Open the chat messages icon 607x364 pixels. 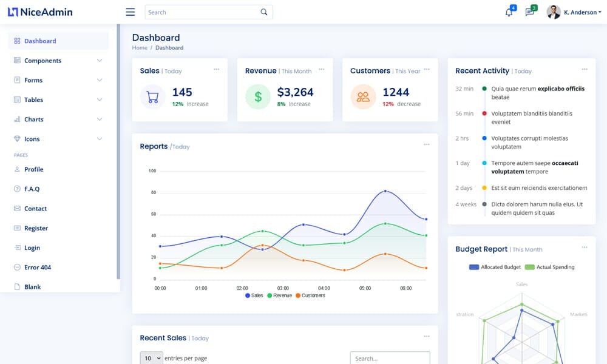click(529, 12)
